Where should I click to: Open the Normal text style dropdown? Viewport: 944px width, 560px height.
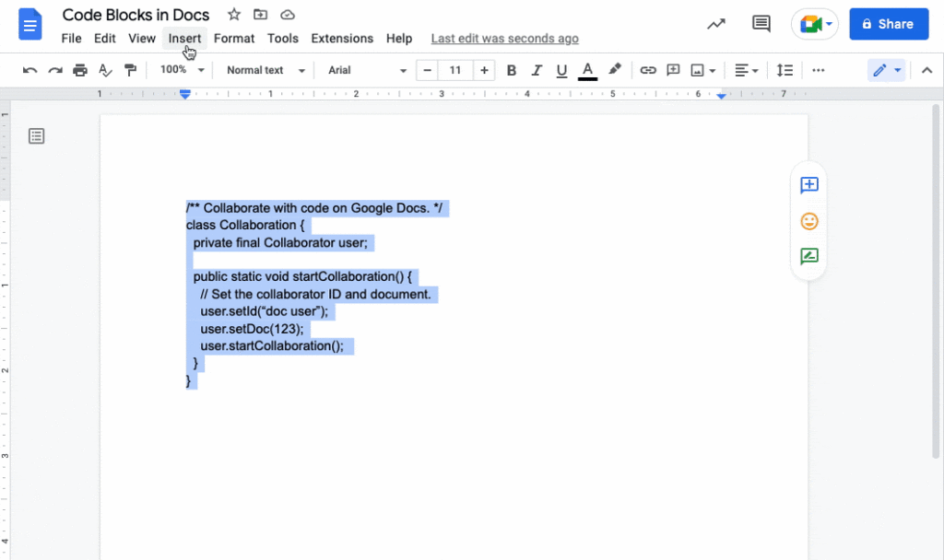coord(265,70)
